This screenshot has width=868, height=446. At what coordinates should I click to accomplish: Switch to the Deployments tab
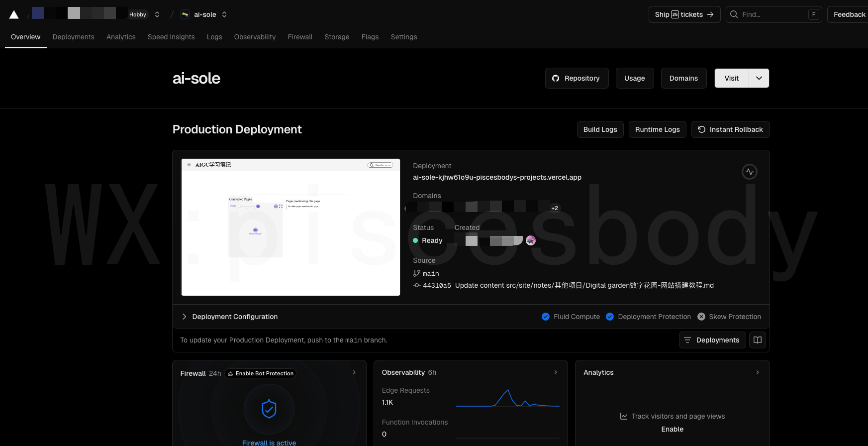pyautogui.click(x=73, y=37)
